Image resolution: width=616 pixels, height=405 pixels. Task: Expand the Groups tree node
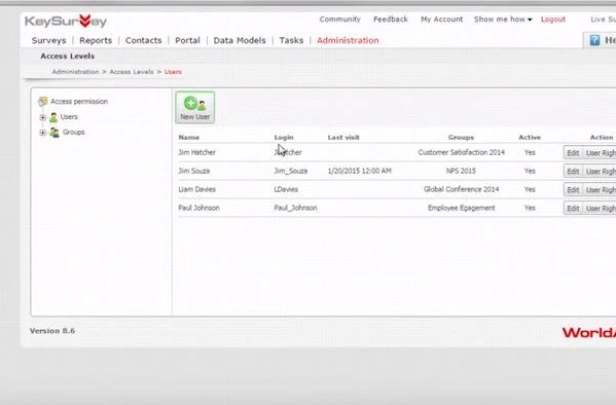[42, 132]
